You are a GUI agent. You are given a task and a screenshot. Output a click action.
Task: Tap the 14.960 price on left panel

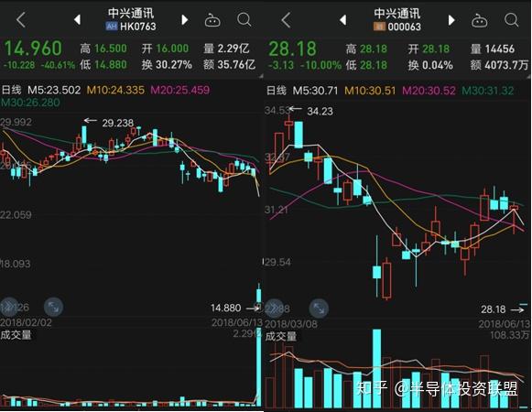[33, 49]
